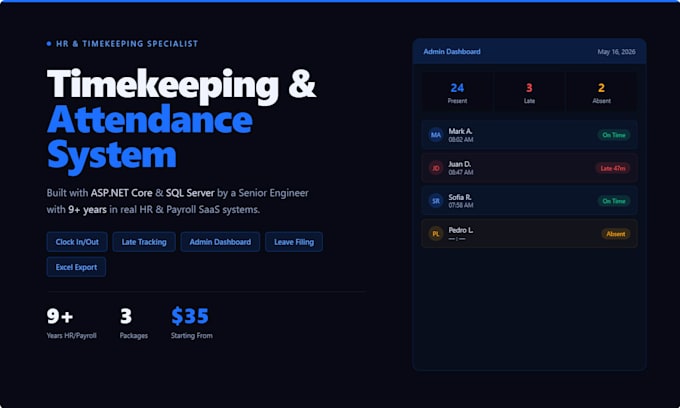Click the SQL Server text

[190, 193]
